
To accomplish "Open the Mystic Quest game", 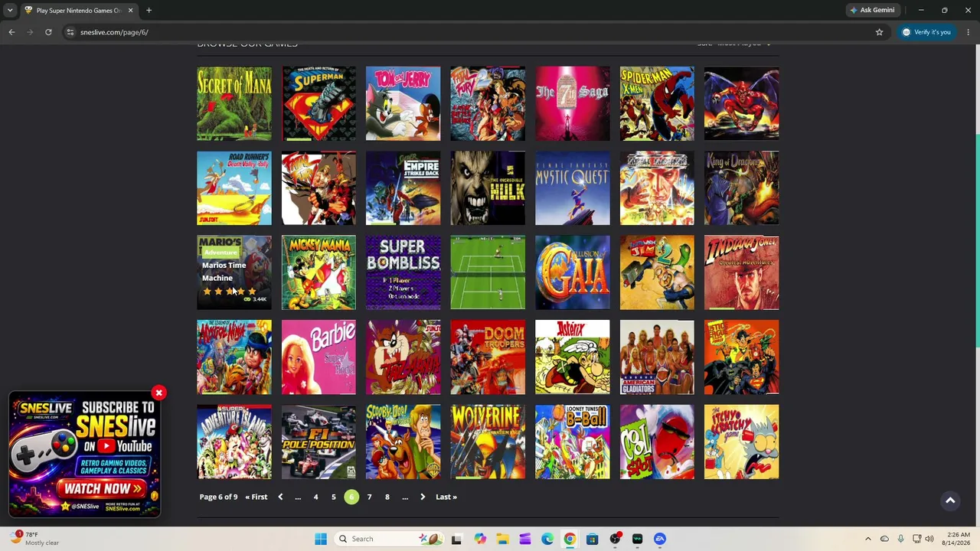I will point(573,188).
